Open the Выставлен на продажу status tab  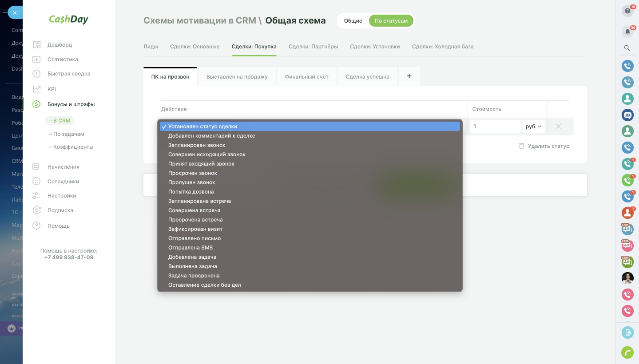pyautogui.click(x=237, y=77)
